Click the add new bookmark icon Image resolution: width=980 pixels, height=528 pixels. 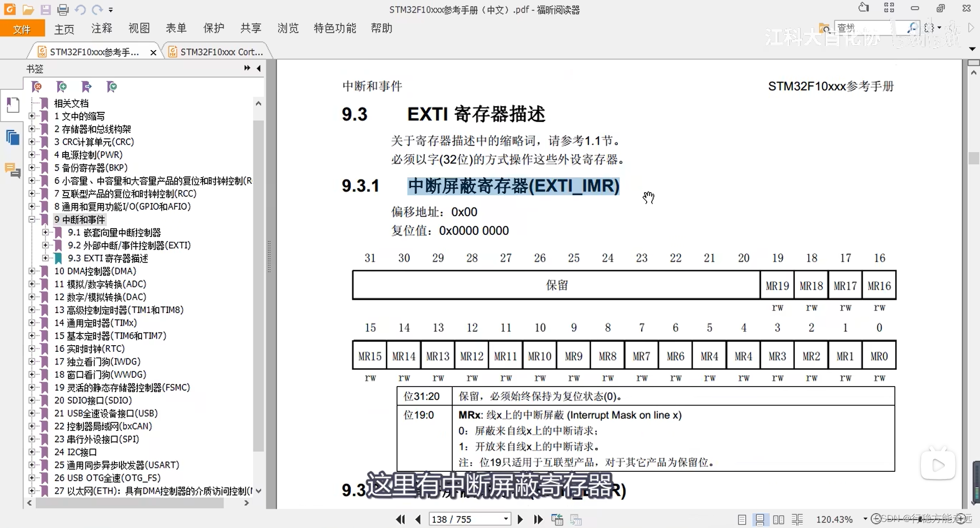61,87
